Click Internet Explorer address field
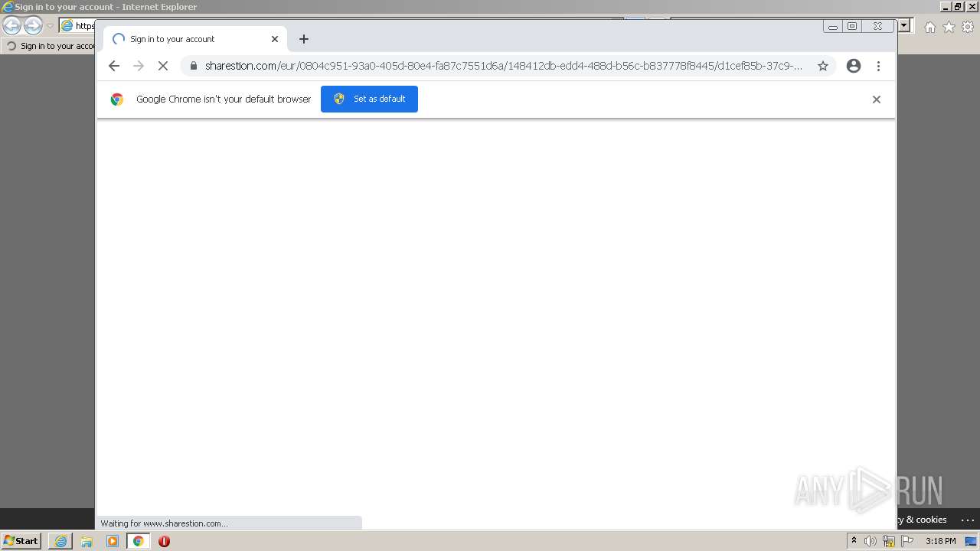The height and width of the screenshot is (551, 980). [x=77, y=25]
